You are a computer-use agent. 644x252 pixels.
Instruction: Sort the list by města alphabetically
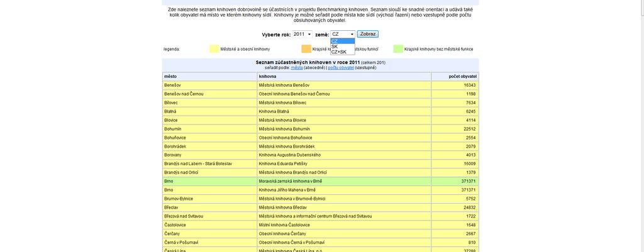pyautogui.click(x=297, y=67)
